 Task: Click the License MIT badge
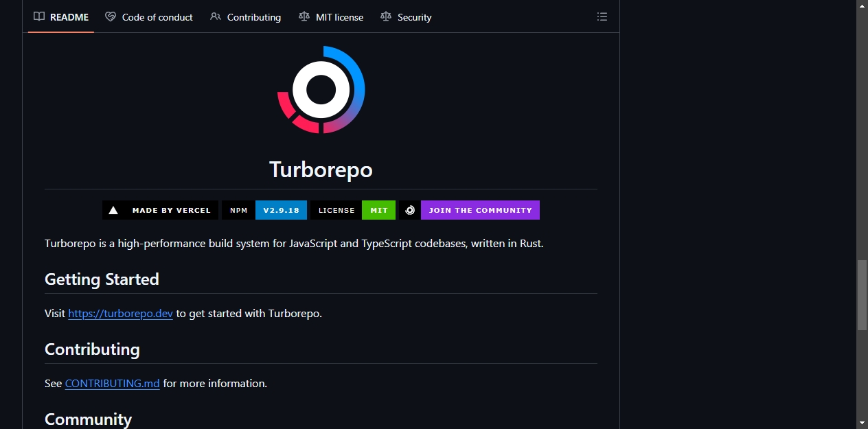pyautogui.click(x=353, y=210)
